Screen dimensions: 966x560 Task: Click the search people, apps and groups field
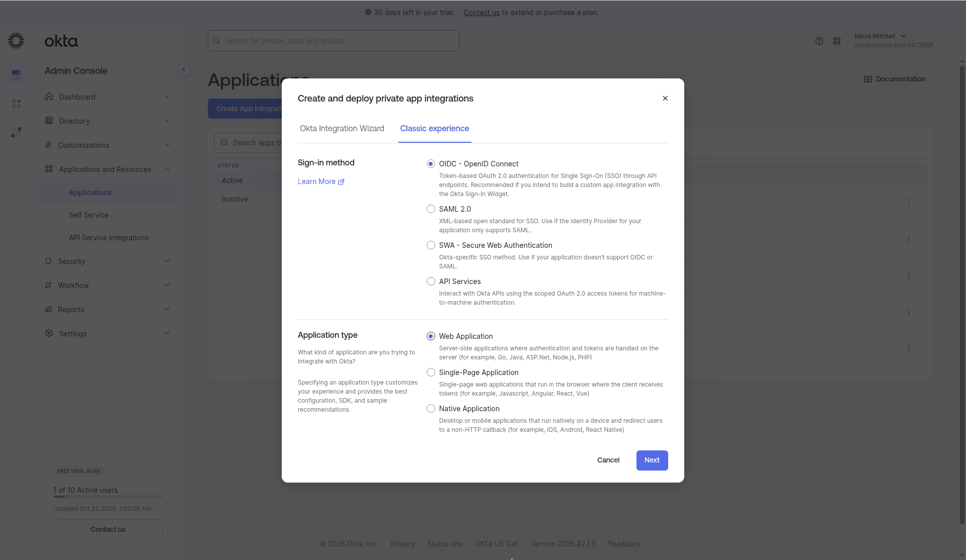(x=334, y=41)
